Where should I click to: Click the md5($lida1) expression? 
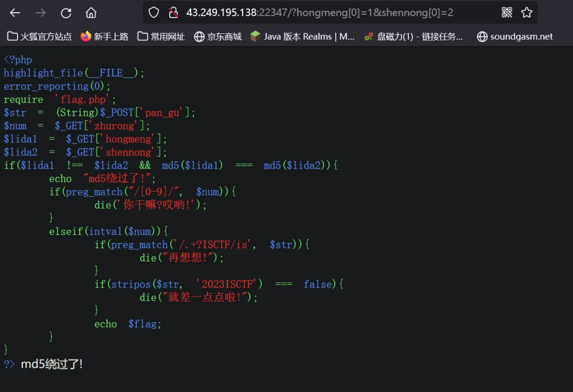[x=192, y=165]
